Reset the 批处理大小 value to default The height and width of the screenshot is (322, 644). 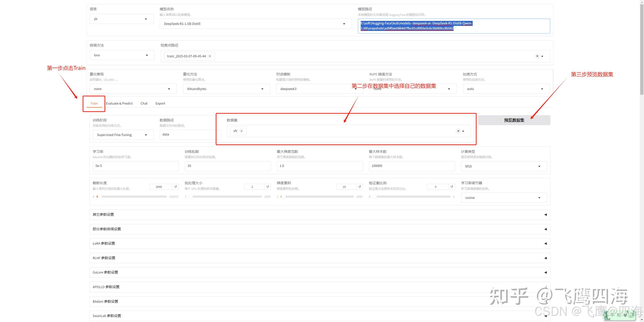click(x=267, y=187)
